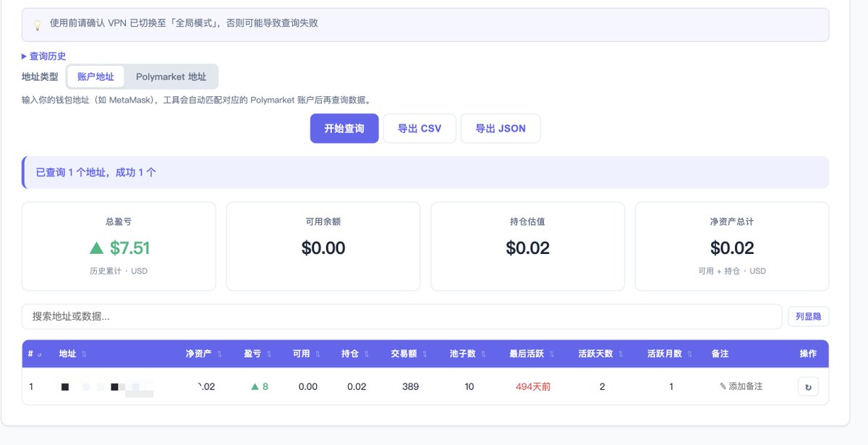The width and height of the screenshot is (868, 445).
Task: Click the sort icon beside 可用 header
Action: 318,354
